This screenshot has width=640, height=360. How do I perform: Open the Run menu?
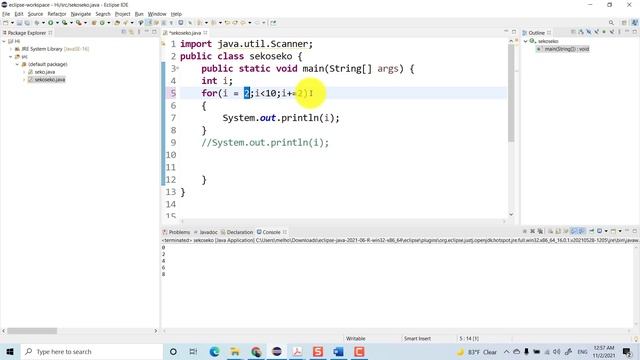(x=139, y=14)
